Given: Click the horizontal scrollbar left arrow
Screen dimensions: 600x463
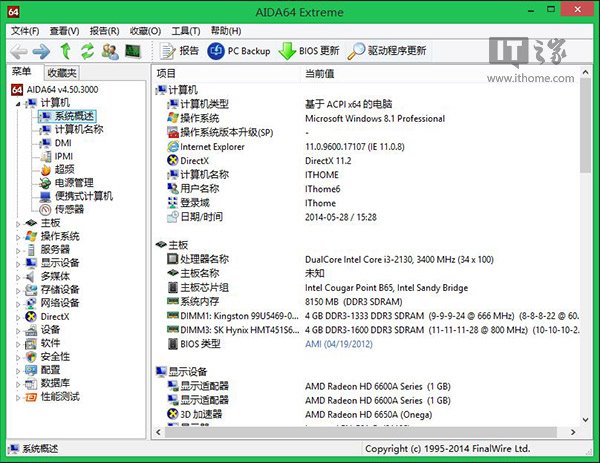Looking at the screenshot, I should pyautogui.click(x=158, y=432).
